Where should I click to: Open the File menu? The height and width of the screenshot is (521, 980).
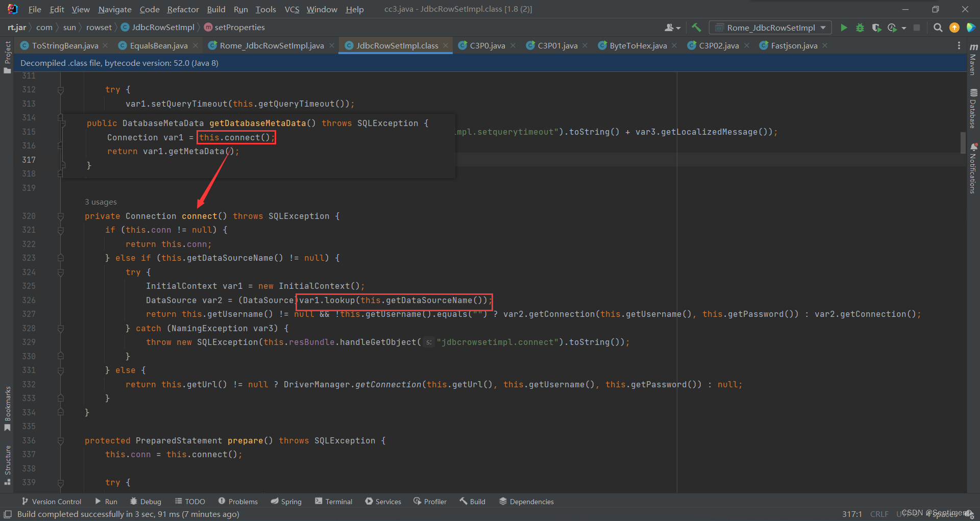tap(35, 9)
